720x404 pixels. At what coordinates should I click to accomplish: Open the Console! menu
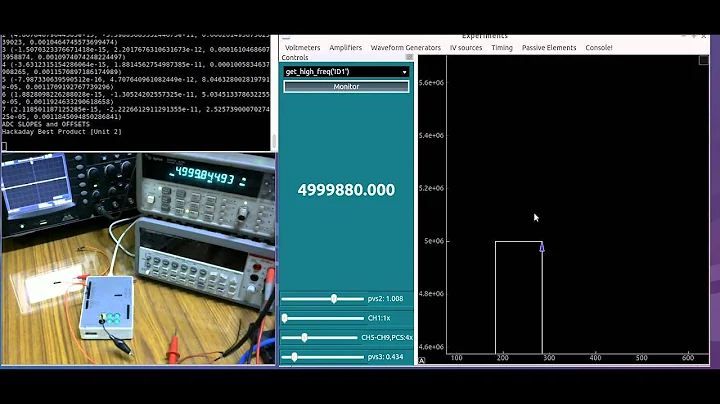[x=598, y=48]
